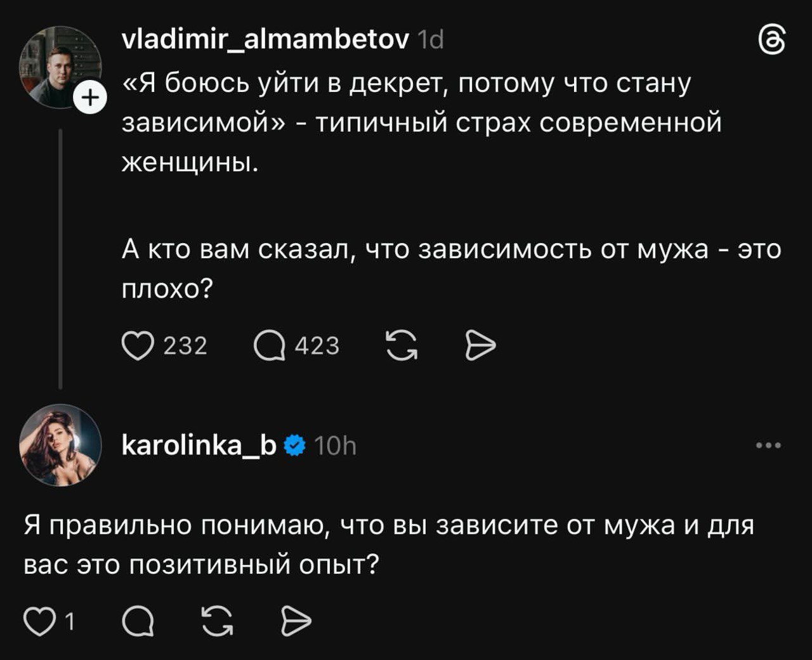812x660 pixels.
Task: Follow user via plus badge on avatar
Action: 89,98
